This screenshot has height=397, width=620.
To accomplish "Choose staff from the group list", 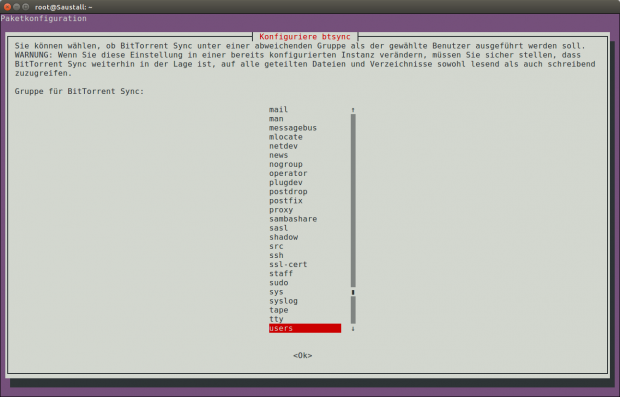I will click(281, 274).
